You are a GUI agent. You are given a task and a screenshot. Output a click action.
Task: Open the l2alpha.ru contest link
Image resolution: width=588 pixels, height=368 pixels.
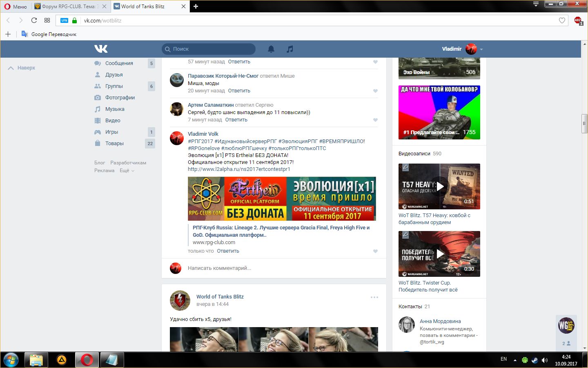239,169
